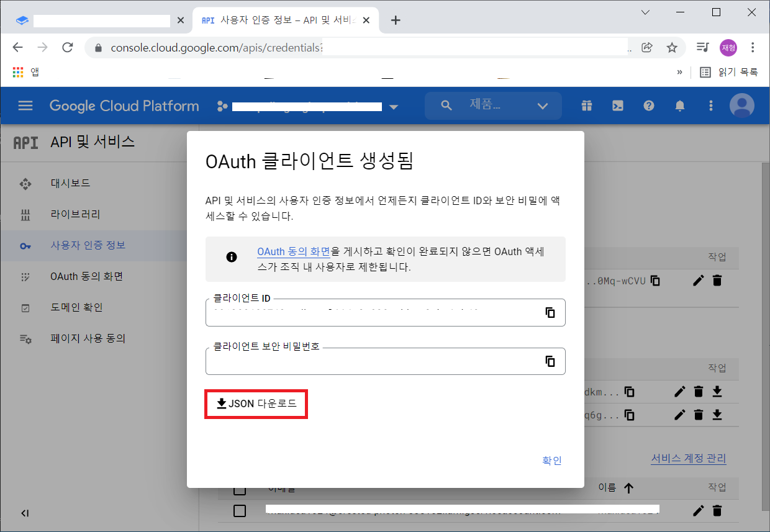Close the first browser tab
Viewport: 770px width, 532px height.
[x=181, y=20]
